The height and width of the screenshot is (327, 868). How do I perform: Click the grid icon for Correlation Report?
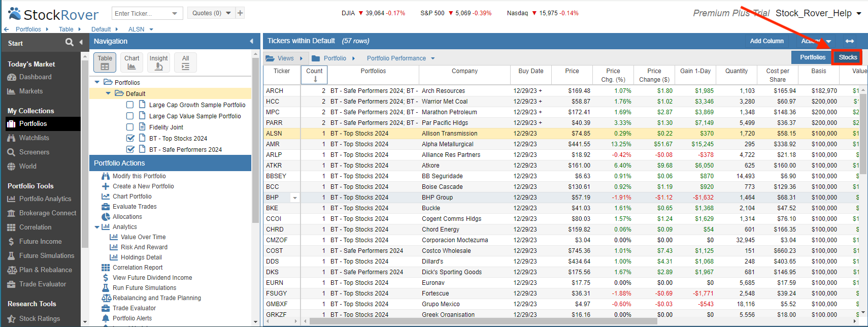pos(106,268)
